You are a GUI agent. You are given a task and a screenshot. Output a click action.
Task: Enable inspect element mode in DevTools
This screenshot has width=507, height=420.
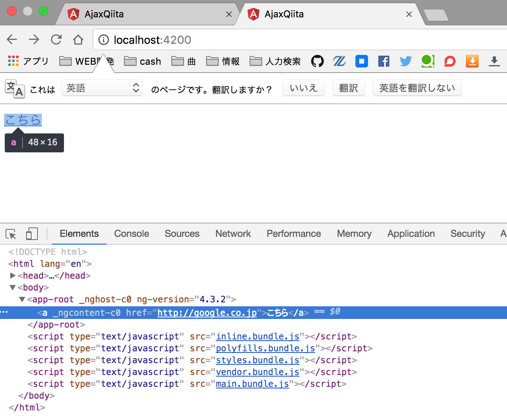[10, 234]
